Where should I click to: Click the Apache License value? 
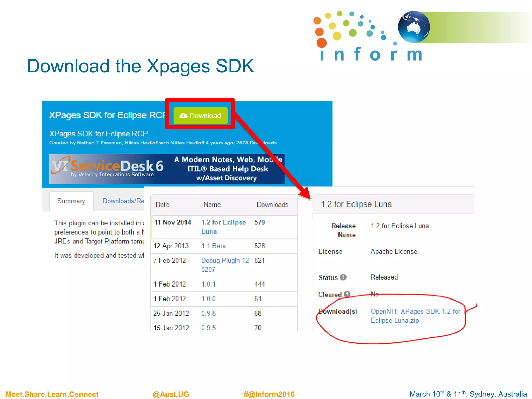pyautogui.click(x=394, y=251)
